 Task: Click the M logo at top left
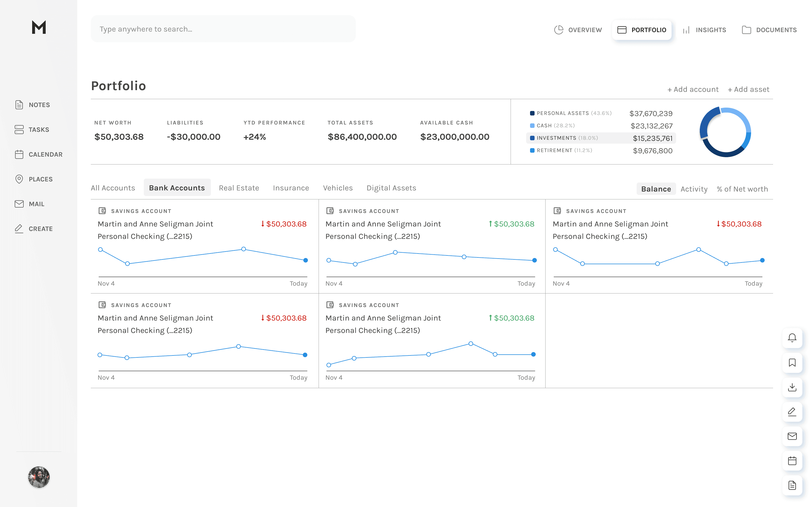point(39,27)
